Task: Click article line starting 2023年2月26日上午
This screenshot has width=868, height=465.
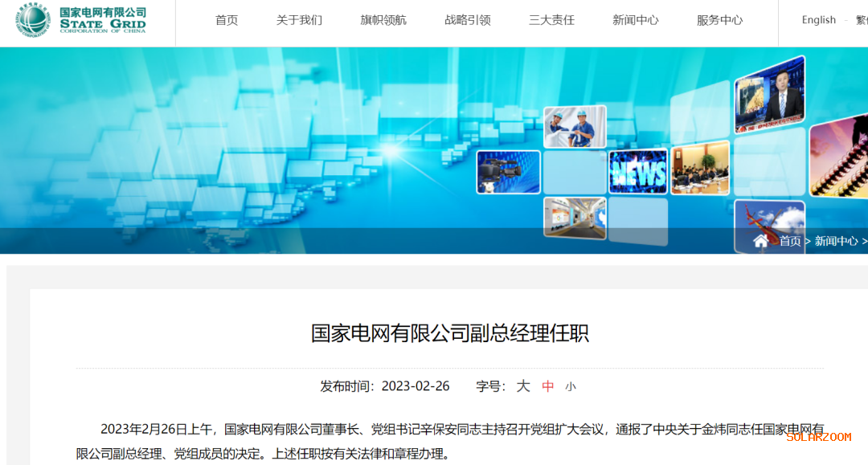Action: coord(462,429)
